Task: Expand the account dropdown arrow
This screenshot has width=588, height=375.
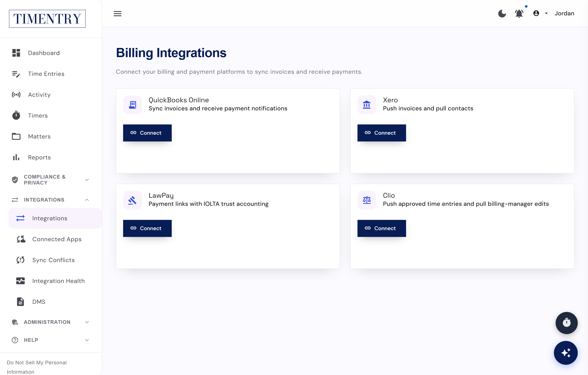Action: (x=546, y=13)
